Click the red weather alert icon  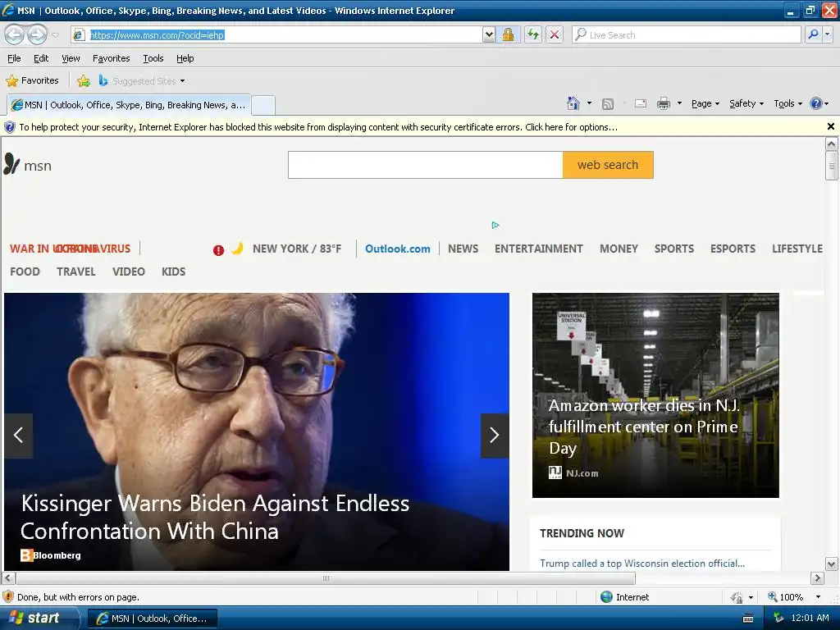tap(218, 250)
